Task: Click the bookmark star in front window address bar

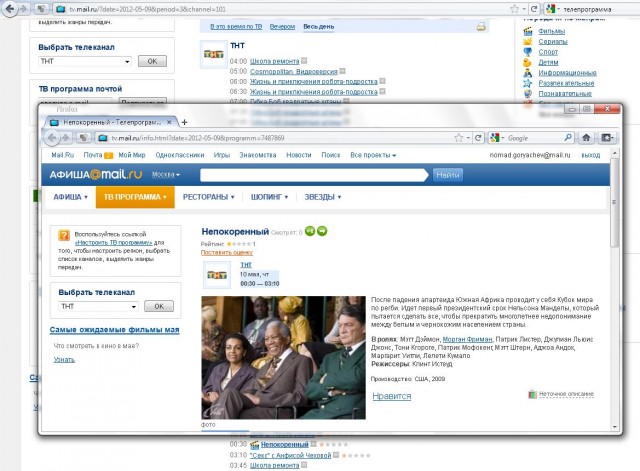Action: click(459, 138)
